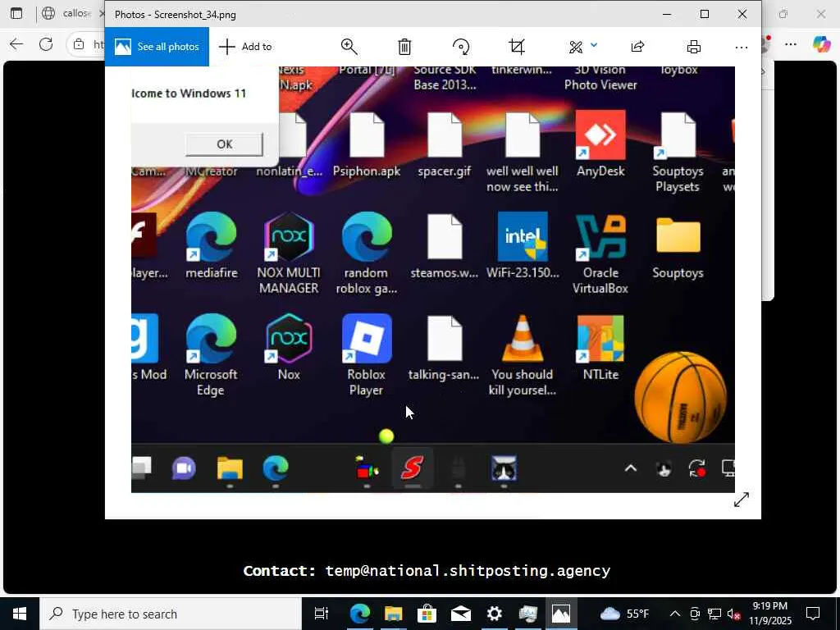Zoom in with the magnifier icon

coord(349,47)
